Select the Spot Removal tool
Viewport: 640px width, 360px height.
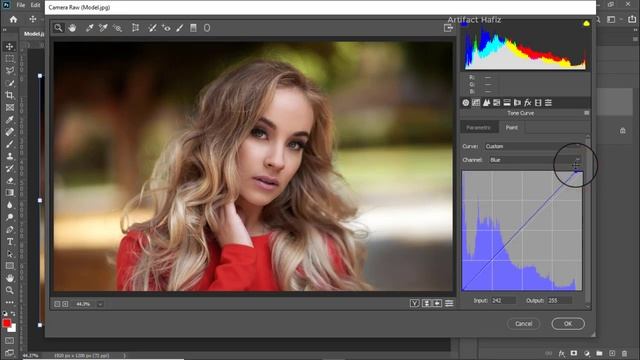point(152,28)
